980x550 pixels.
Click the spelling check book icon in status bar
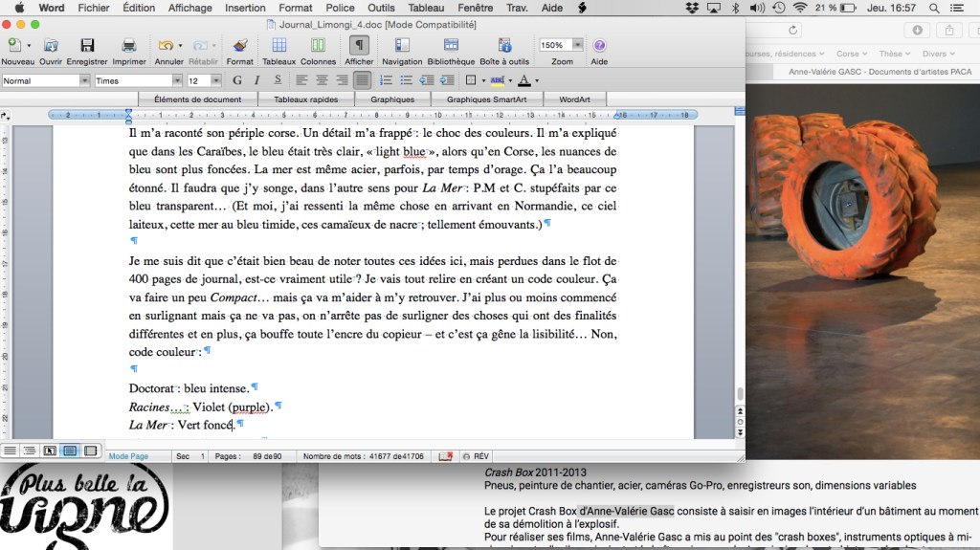pyautogui.click(x=446, y=456)
